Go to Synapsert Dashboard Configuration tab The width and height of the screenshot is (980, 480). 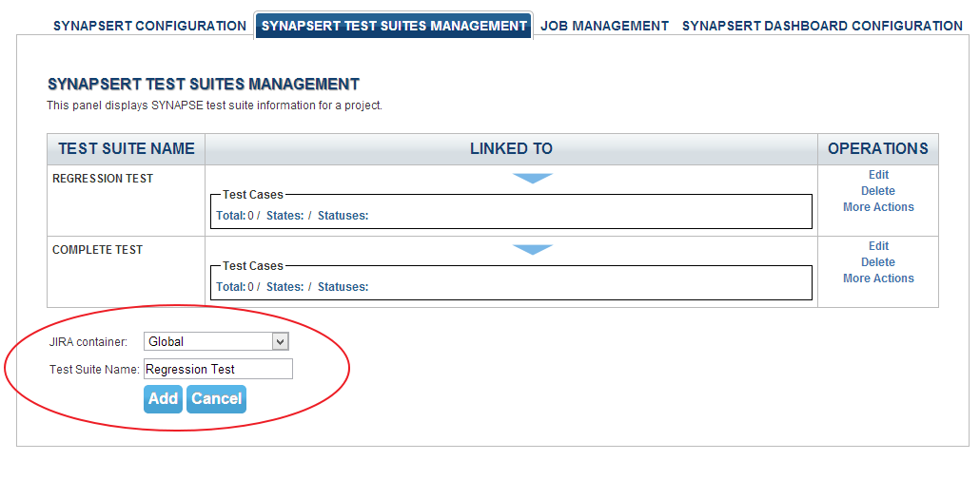tap(822, 26)
